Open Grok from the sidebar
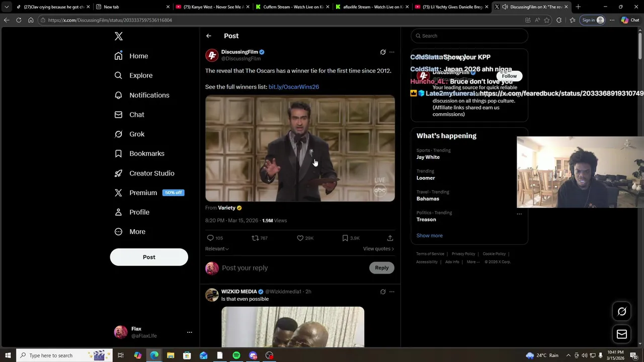This screenshot has height=362, width=644. pos(129,134)
